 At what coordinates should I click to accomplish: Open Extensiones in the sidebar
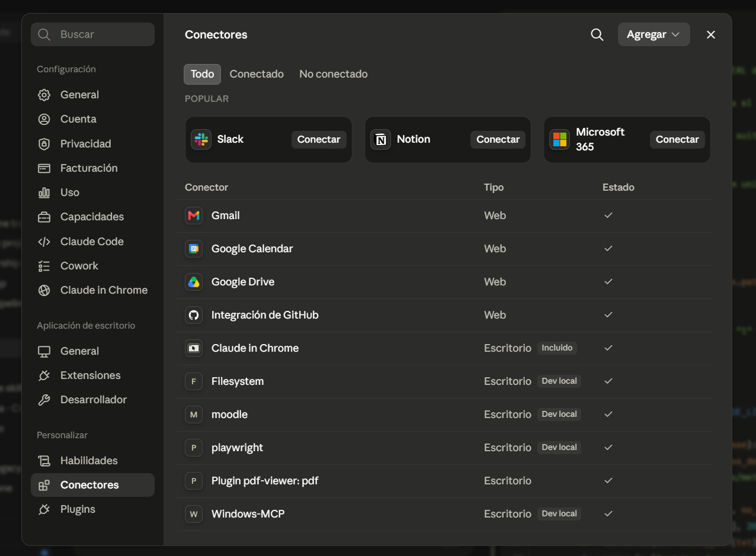point(92,375)
